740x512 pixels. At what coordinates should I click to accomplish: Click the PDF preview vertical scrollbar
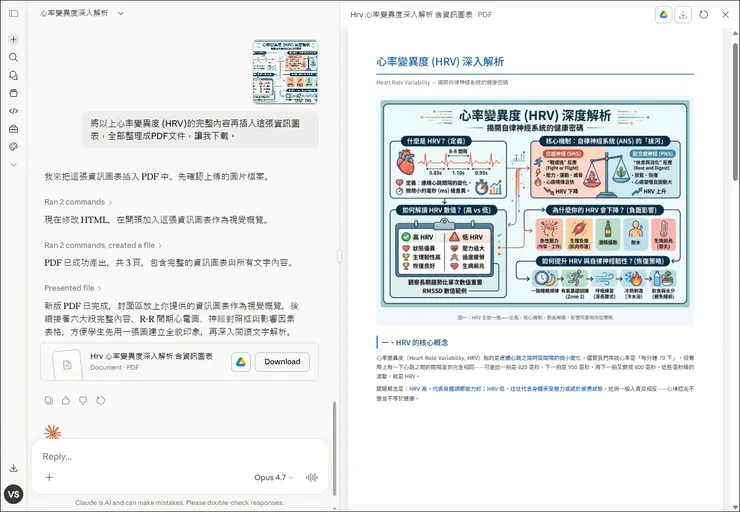[735, 111]
